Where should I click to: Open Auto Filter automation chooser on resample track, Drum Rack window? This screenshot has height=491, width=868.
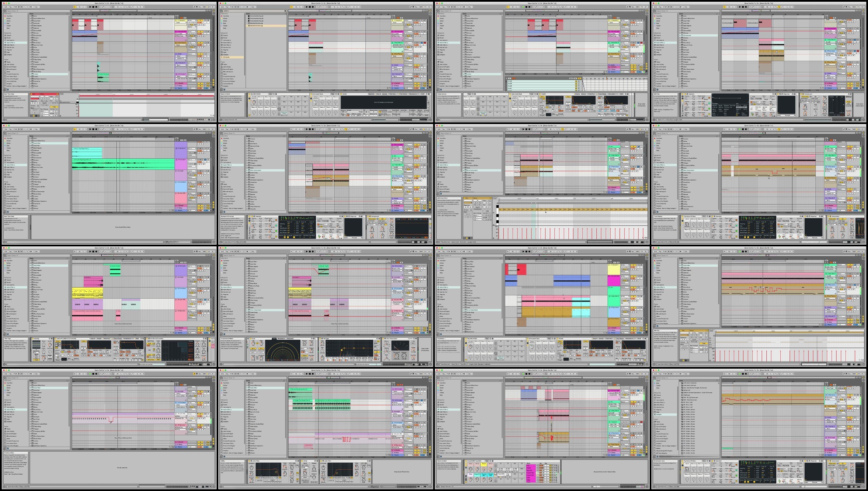tap(614, 424)
